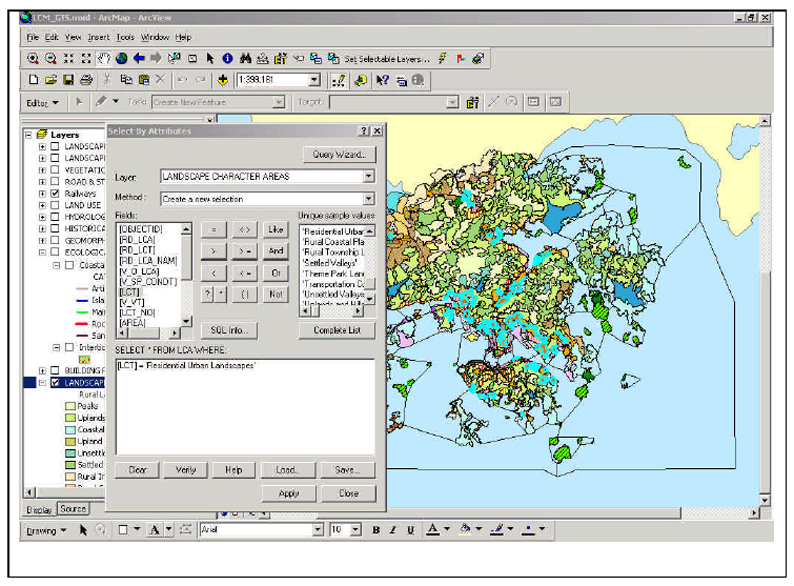The height and width of the screenshot is (586, 794).
Task: Enable the HISTORICAL layer checkbox
Action: (x=55, y=228)
